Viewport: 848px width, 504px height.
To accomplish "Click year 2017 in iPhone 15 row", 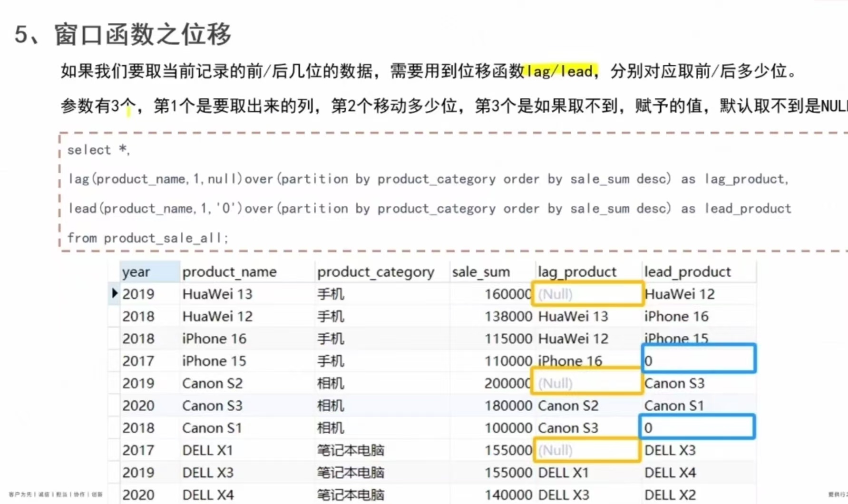I will [138, 361].
